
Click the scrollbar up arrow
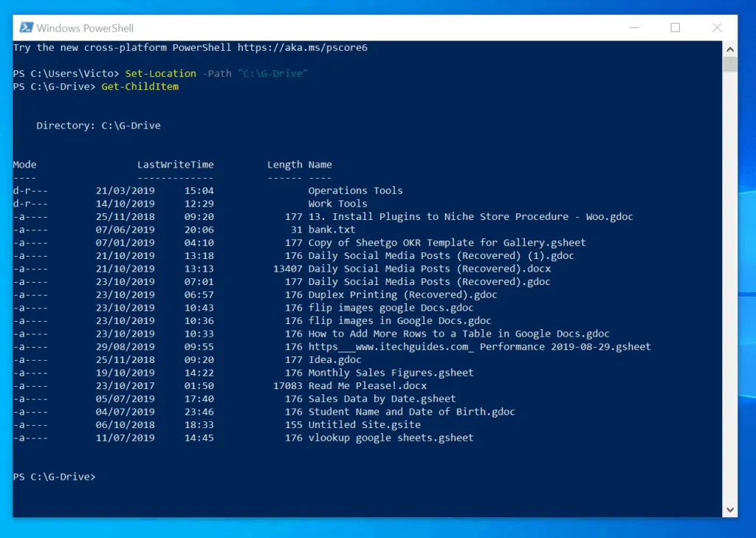(x=729, y=49)
